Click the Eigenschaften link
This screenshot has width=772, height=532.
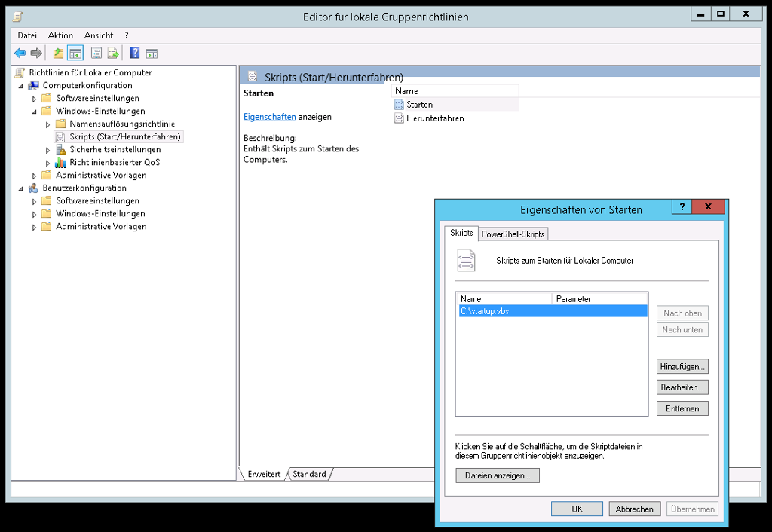click(269, 117)
